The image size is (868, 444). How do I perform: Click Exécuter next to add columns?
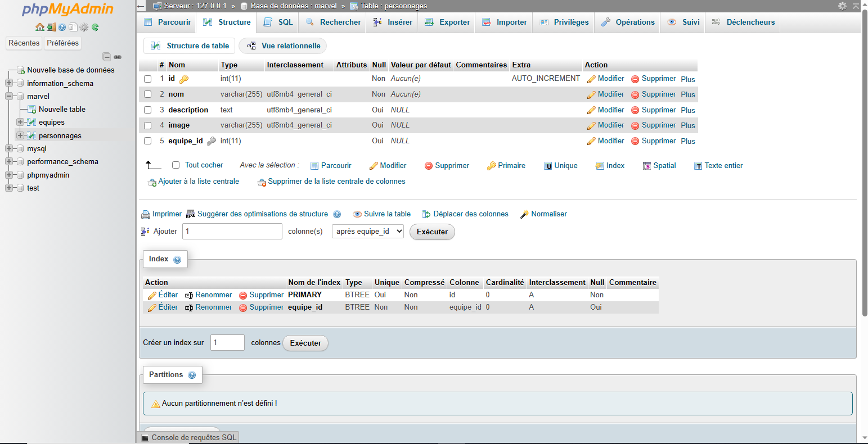point(432,232)
